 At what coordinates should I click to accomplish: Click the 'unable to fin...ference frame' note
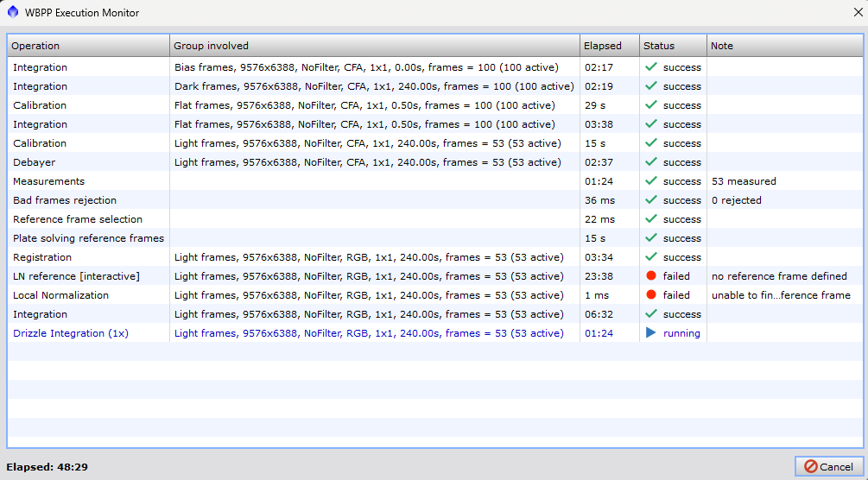781,295
